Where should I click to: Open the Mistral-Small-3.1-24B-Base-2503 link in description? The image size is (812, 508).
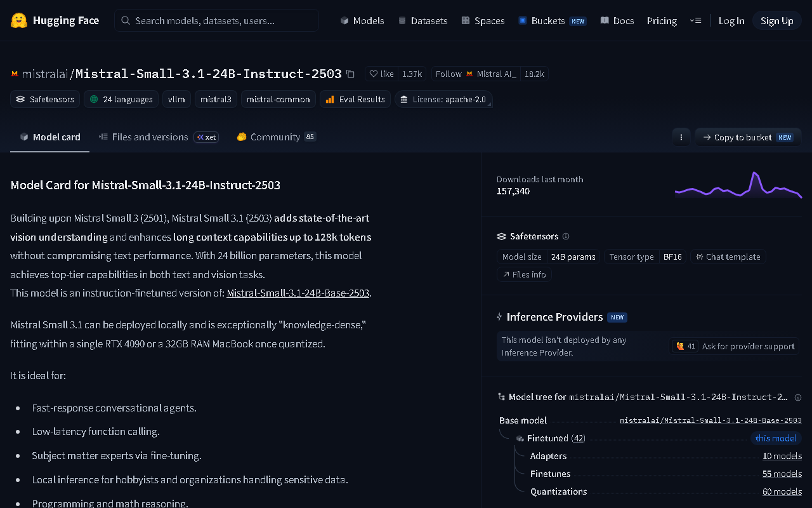[298, 293]
